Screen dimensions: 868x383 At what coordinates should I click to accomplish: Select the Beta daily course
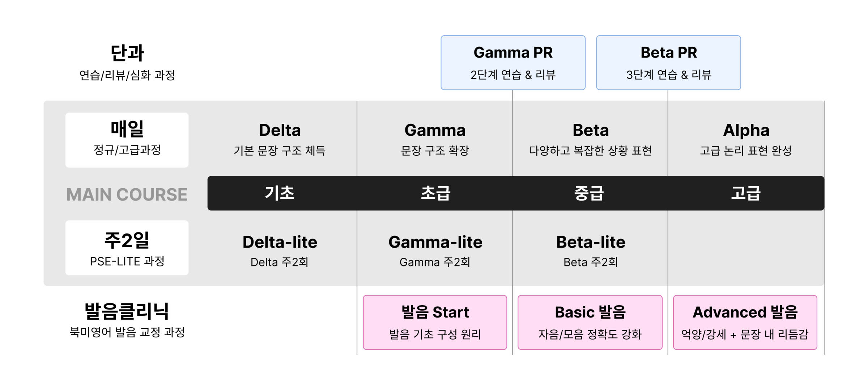(x=590, y=139)
